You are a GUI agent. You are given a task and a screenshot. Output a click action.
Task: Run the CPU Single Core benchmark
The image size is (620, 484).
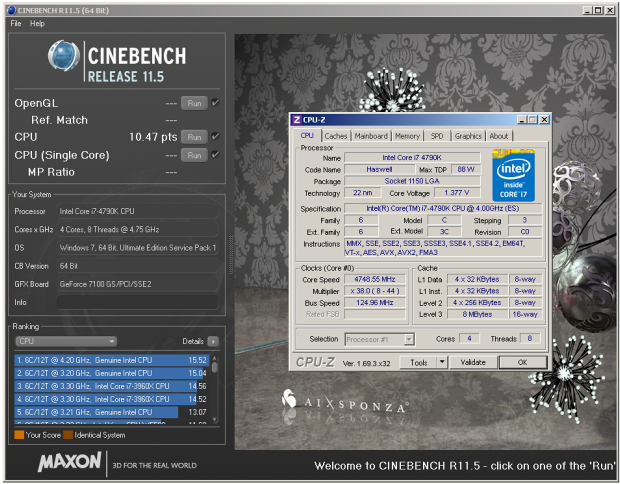point(194,155)
